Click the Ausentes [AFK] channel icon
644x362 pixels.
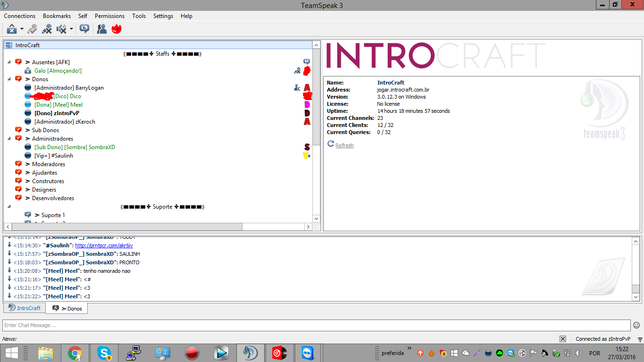[18, 62]
